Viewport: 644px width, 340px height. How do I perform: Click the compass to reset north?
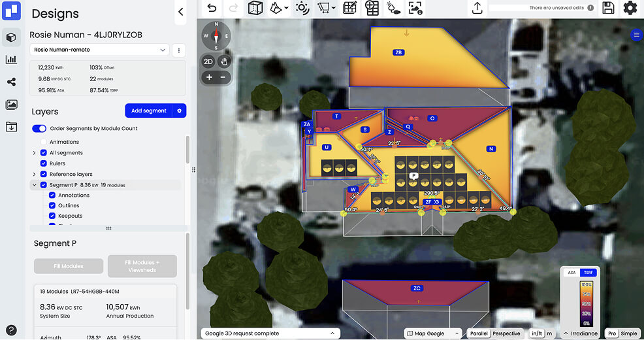click(216, 36)
